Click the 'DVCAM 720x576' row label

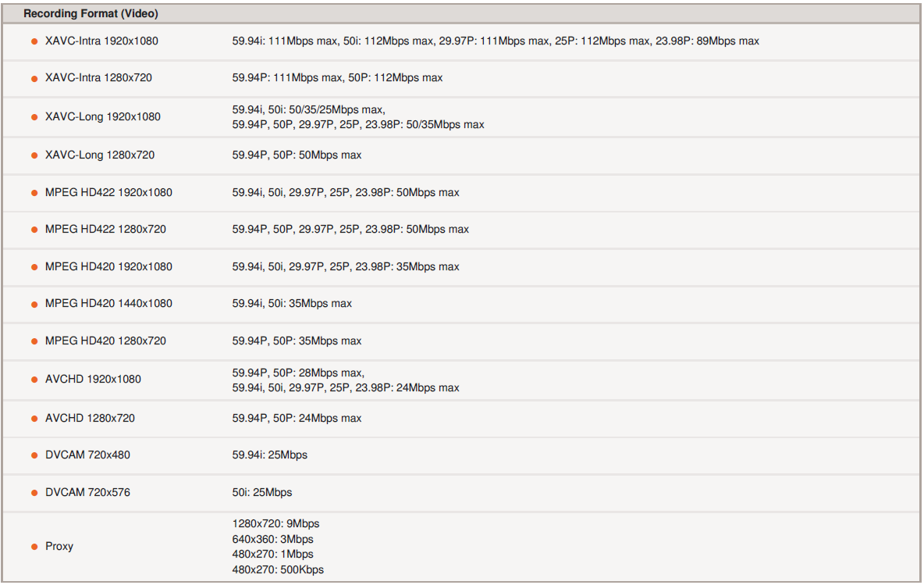(88, 492)
